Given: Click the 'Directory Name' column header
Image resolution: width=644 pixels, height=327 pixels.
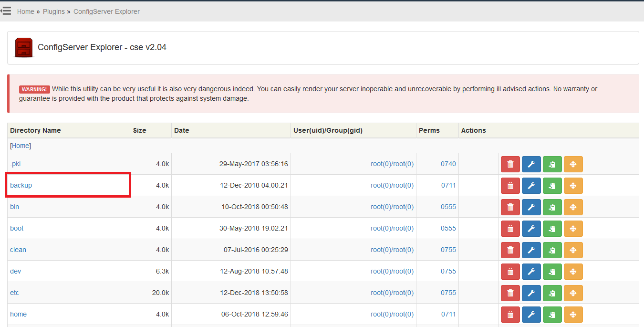Looking at the screenshot, I should [x=35, y=130].
